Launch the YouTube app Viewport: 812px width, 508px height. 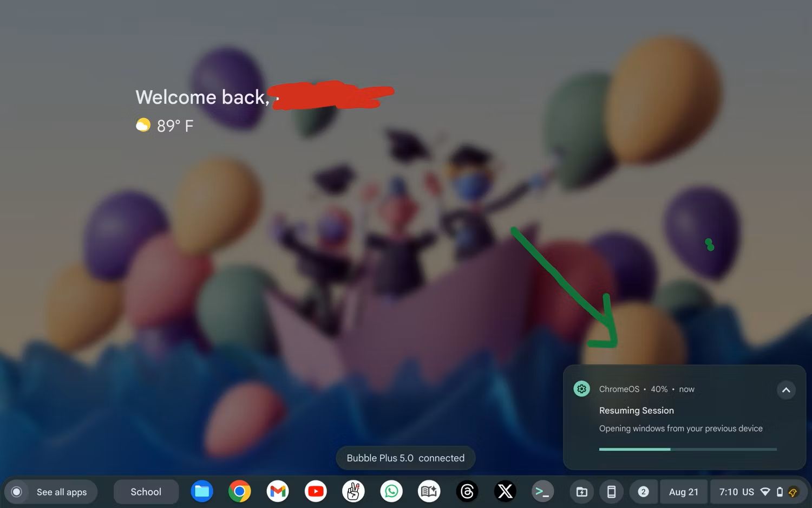coord(316,491)
